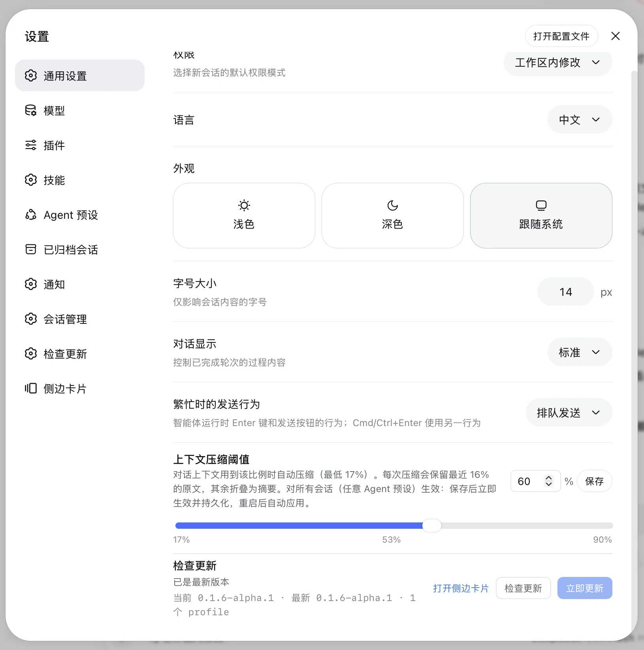Click the 字号大小 label
The image size is (644, 650).
point(195,283)
